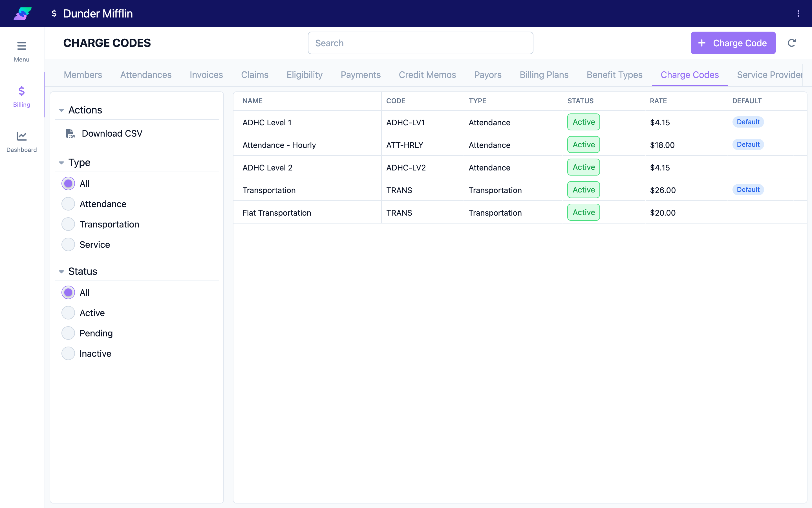Select Status filter Pending

coord(68,333)
